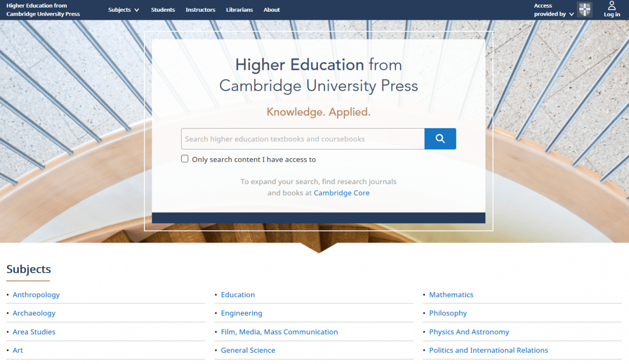Open the About menu item
Screen dimensions: 629x364
pos(271,10)
